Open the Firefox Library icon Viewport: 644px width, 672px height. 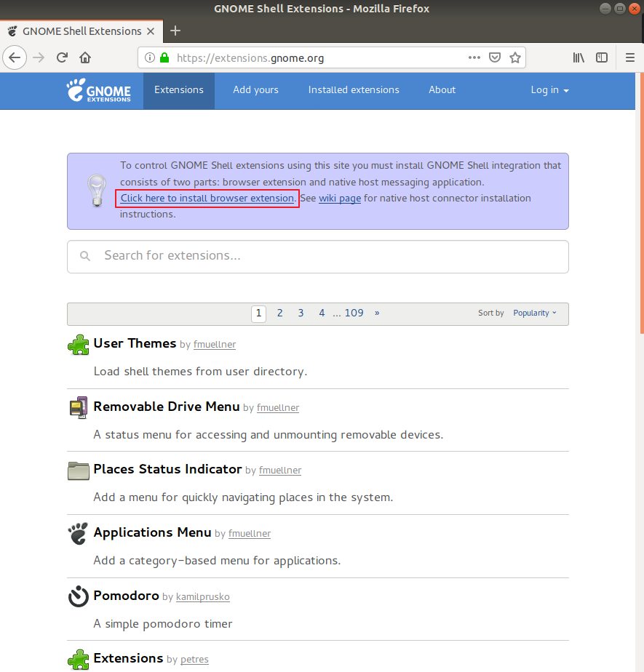click(x=579, y=57)
